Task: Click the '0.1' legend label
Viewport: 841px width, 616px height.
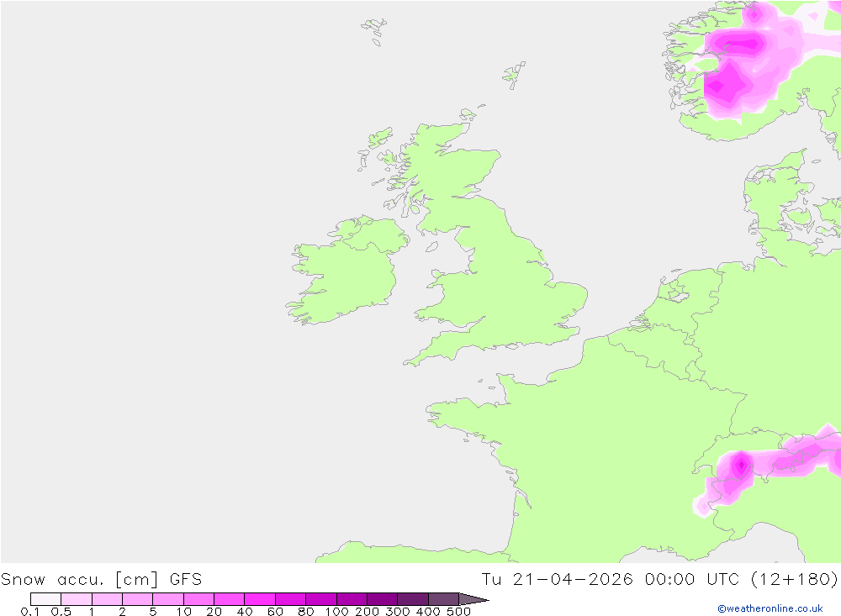Action: click(x=30, y=611)
